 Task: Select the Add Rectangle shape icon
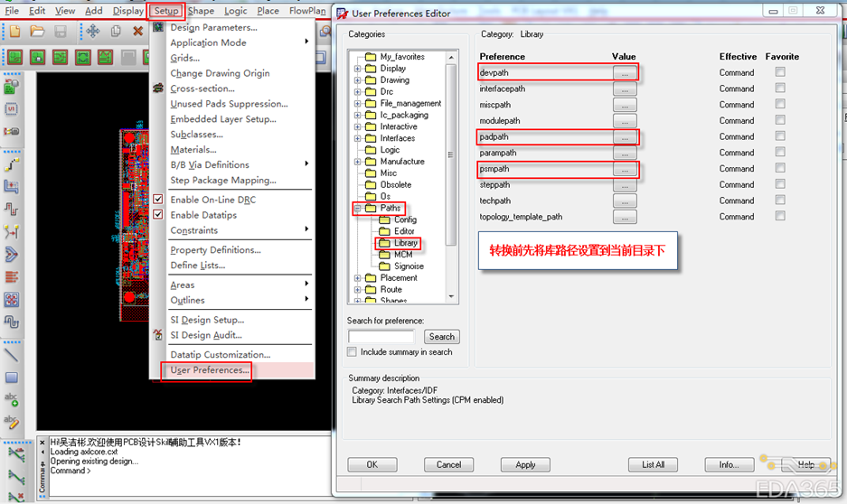coord(12,378)
